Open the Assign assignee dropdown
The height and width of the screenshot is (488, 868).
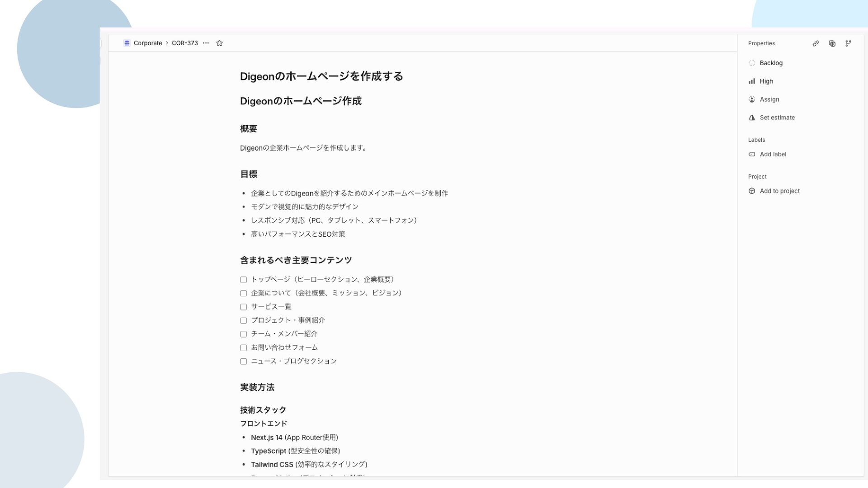point(764,99)
